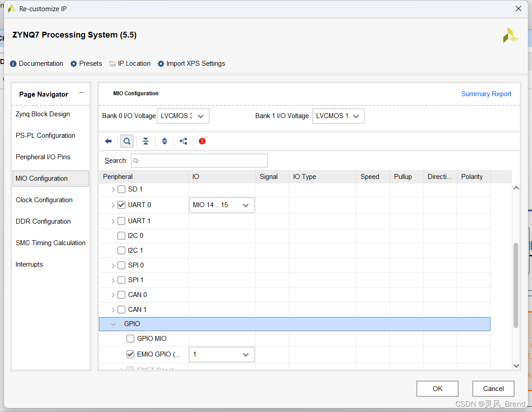The width and height of the screenshot is (532, 412).
Task: Click Cancel button
Action: point(493,389)
